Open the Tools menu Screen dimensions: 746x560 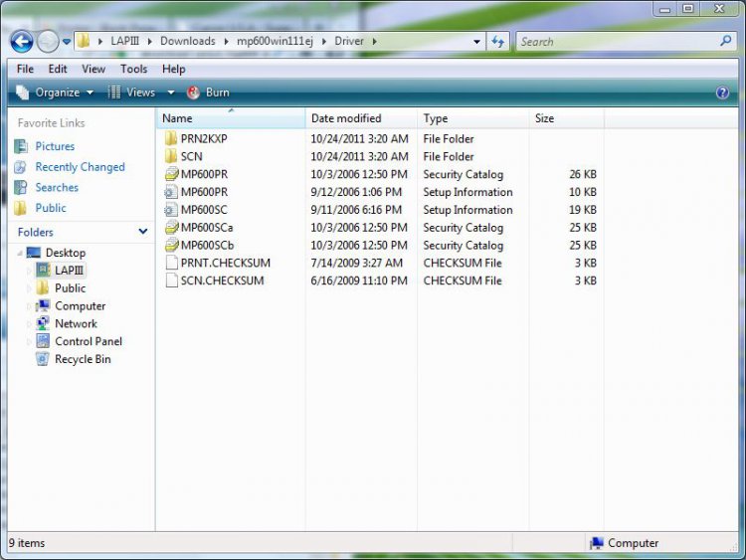[x=133, y=69]
